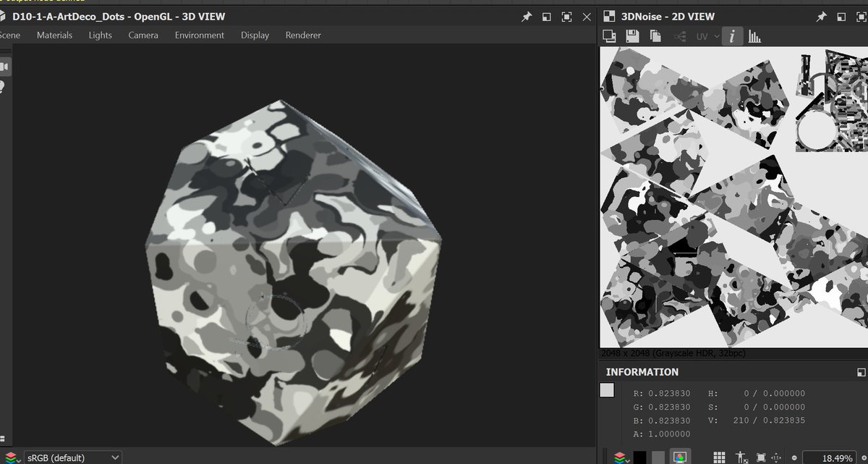
Task: Toggle the RGB monitor color display button
Action: [x=679, y=457]
